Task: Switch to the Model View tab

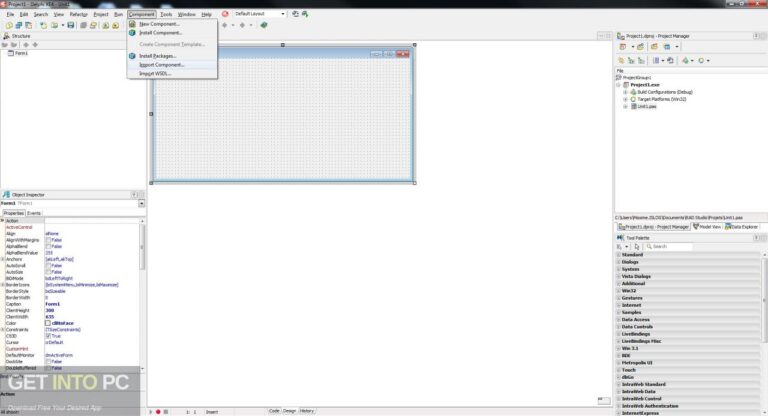Action: [707, 227]
